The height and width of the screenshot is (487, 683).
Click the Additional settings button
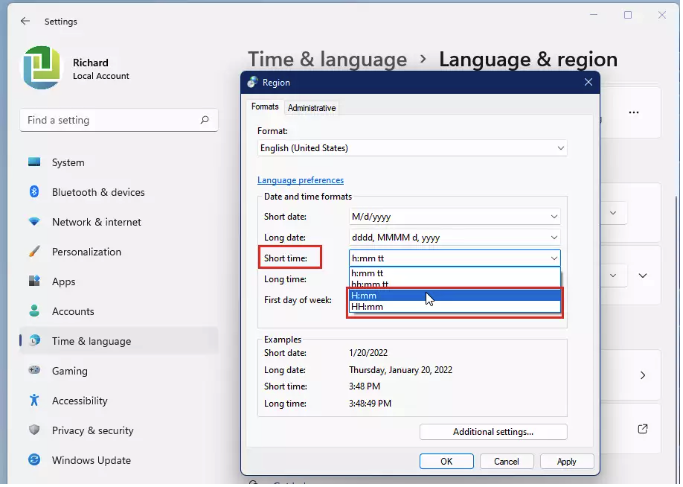[x=493, y=432]
